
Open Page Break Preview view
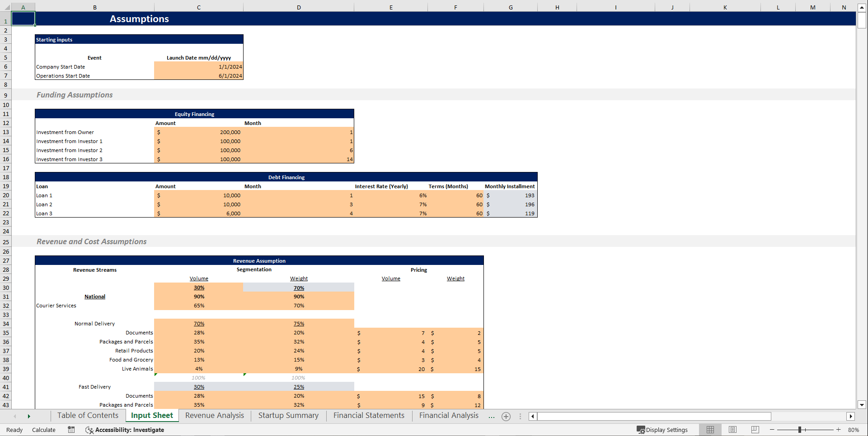[755, 430]
